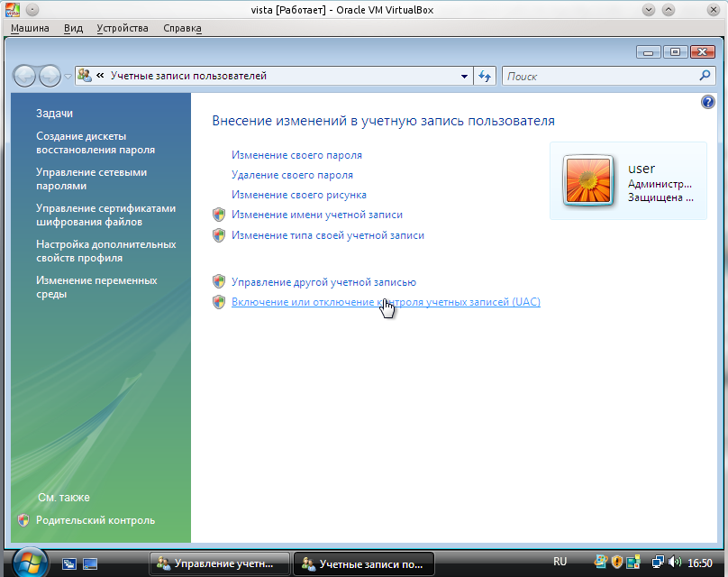Click the Forward navigation arrow
This screenshot has width=728, height=577.
[x=50, y=74]
